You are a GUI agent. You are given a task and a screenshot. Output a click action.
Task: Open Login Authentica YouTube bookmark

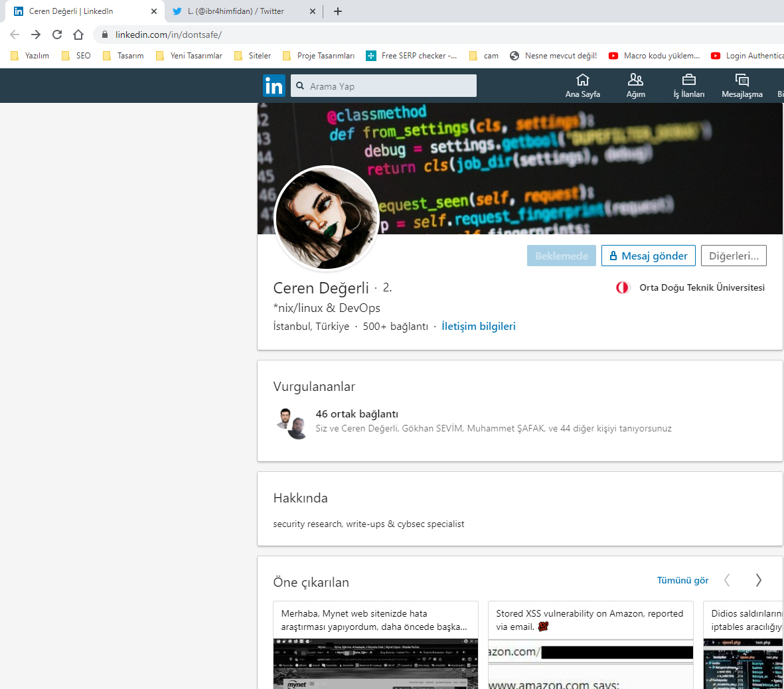747,56
